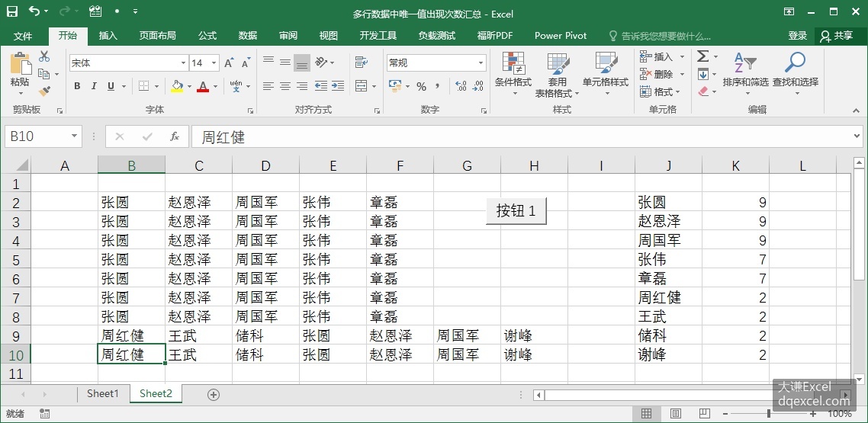Toggle align right
This screenshot has width=868, height=423.
[x=302, y=85]
